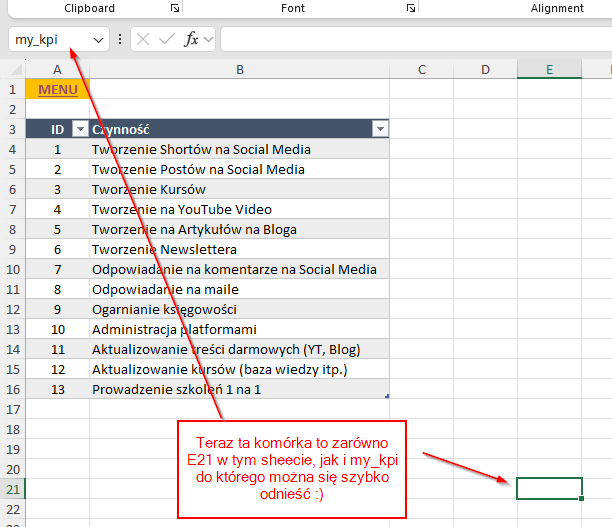The width and height of the screenshot is (612, 527).
Task: Select column E header
Action: click(549, 69)
